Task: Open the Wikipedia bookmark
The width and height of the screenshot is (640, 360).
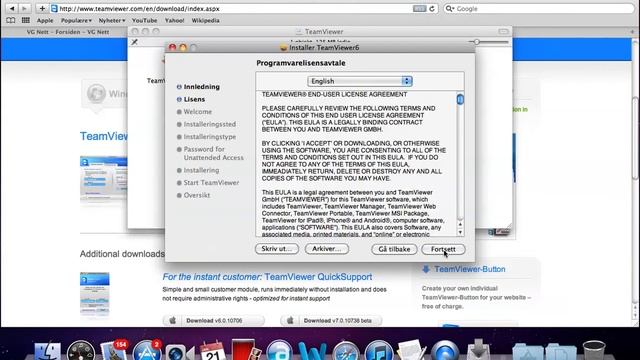Action: [205, 20]
